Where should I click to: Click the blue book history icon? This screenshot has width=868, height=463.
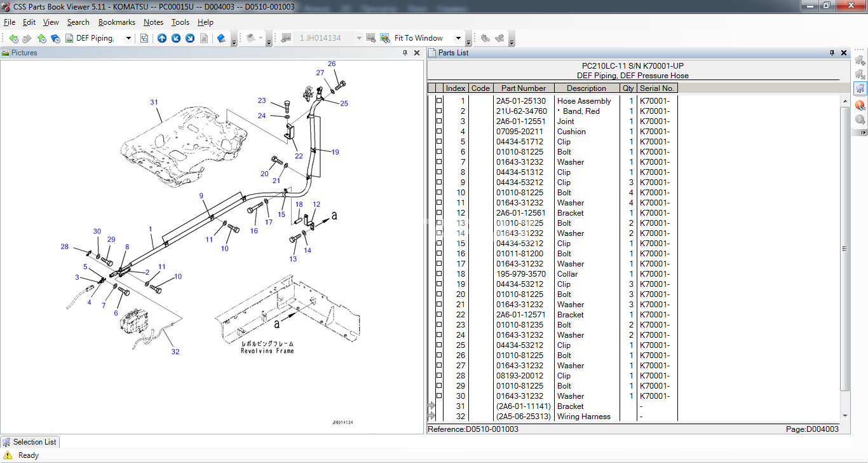(x=55, y=38)
